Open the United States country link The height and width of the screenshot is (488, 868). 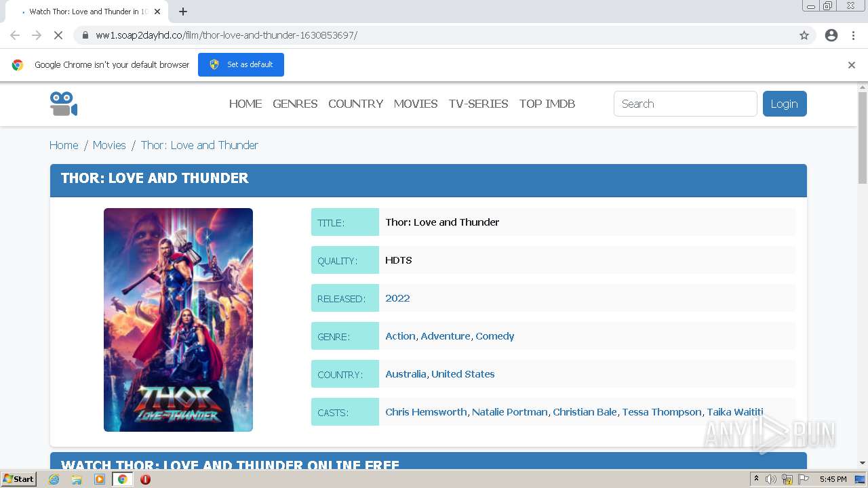point(463,374)
